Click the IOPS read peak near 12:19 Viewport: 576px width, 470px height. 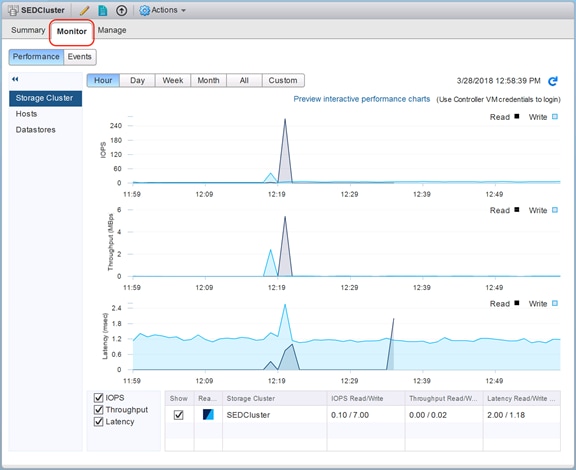tap(285, 120)
